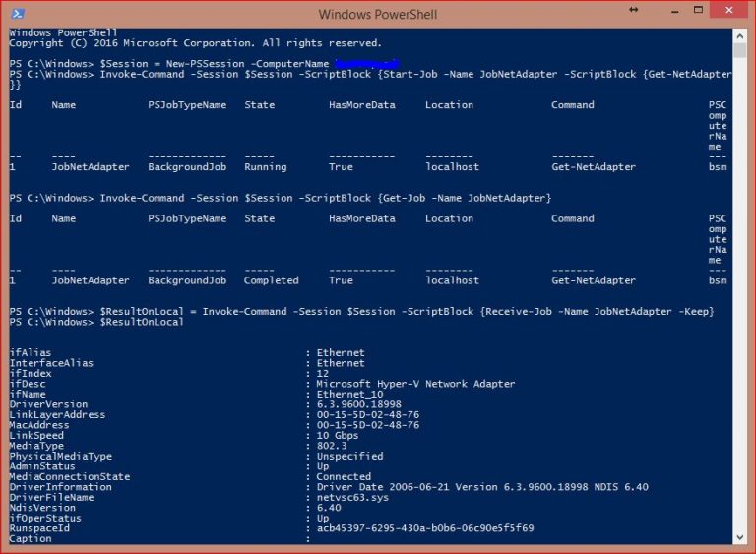Click the second Command column header
The image size is (756, 554).
[x=573, y=218]
